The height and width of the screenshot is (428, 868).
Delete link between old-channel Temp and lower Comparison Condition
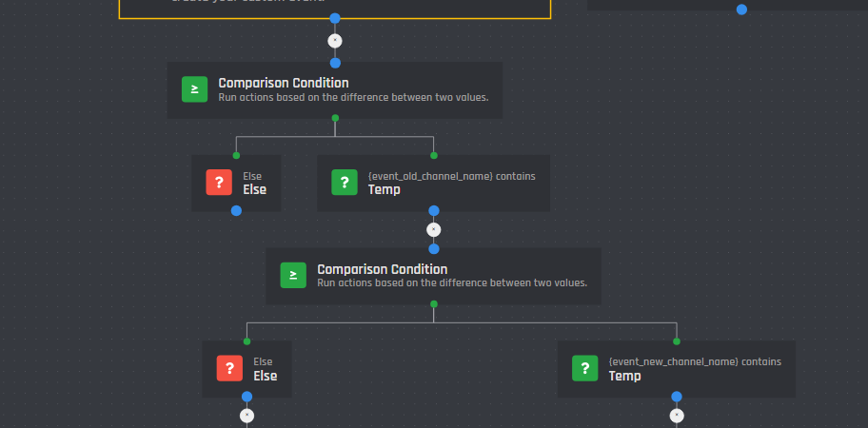434,229
